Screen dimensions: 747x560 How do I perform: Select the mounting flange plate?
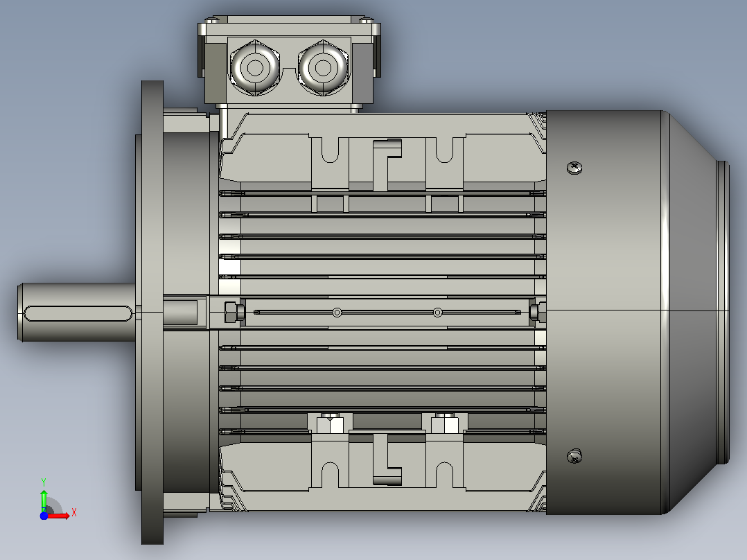pos(152,313)
